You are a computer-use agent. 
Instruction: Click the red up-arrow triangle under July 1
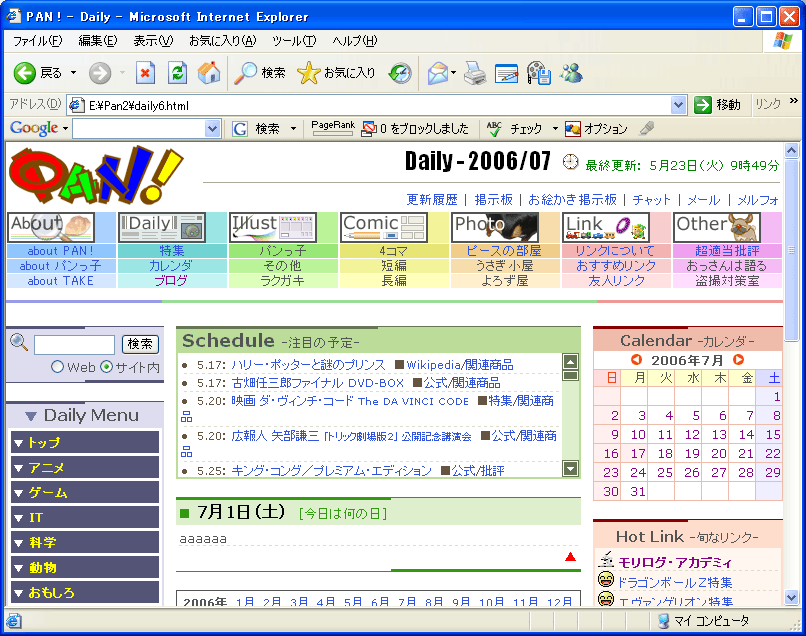click(570, 557)
